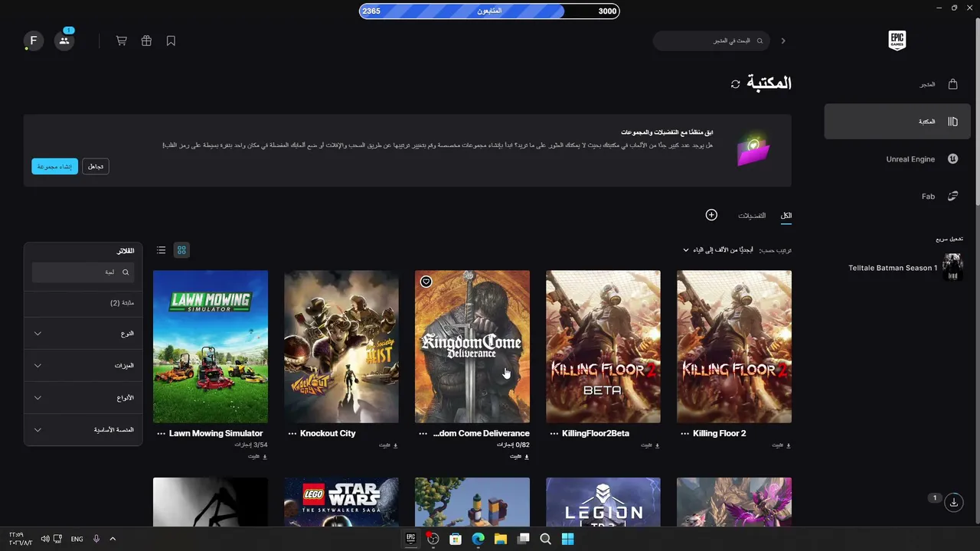
Task: Open File Explorer from taskbar
Action: point(500,539)
